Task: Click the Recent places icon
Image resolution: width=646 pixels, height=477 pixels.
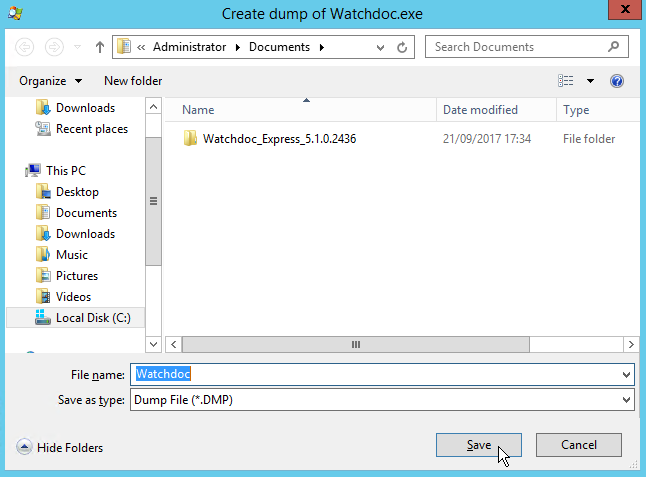Action: 43,129
